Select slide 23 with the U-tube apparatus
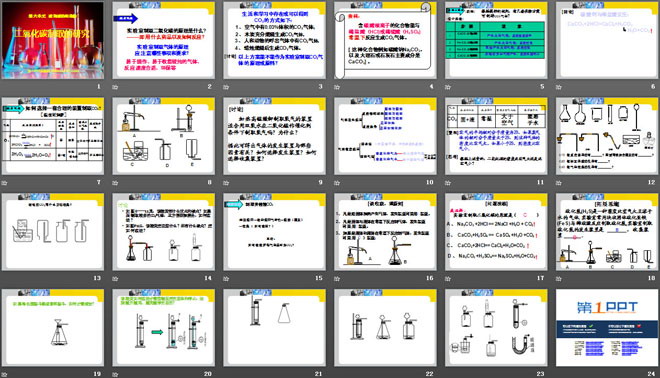 point(496,327)
